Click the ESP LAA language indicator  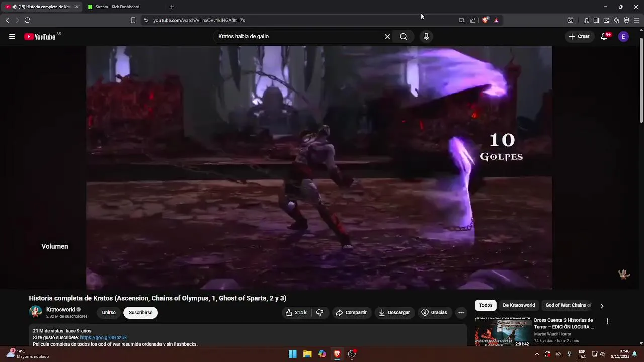point(582,354)
